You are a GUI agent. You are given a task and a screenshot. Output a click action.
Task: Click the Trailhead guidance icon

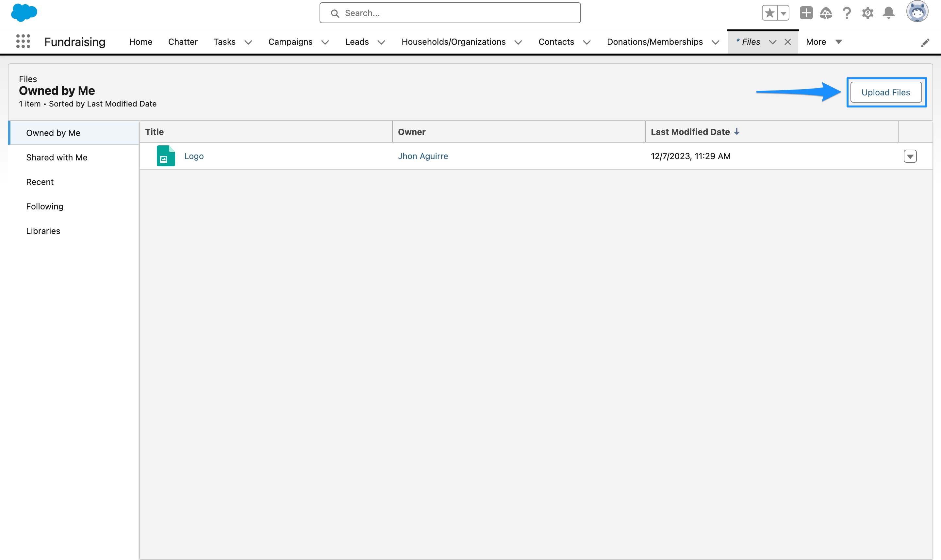(x=826, y=12)
